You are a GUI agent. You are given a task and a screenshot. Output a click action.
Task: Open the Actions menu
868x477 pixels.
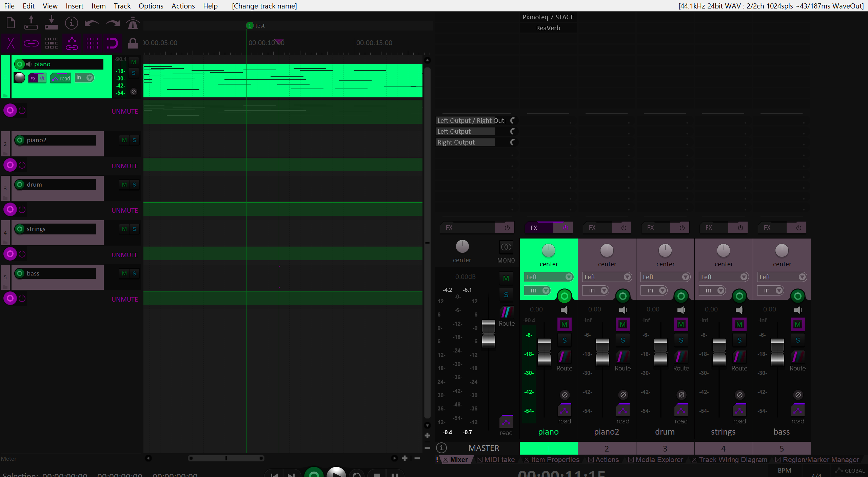click(183, 6)
